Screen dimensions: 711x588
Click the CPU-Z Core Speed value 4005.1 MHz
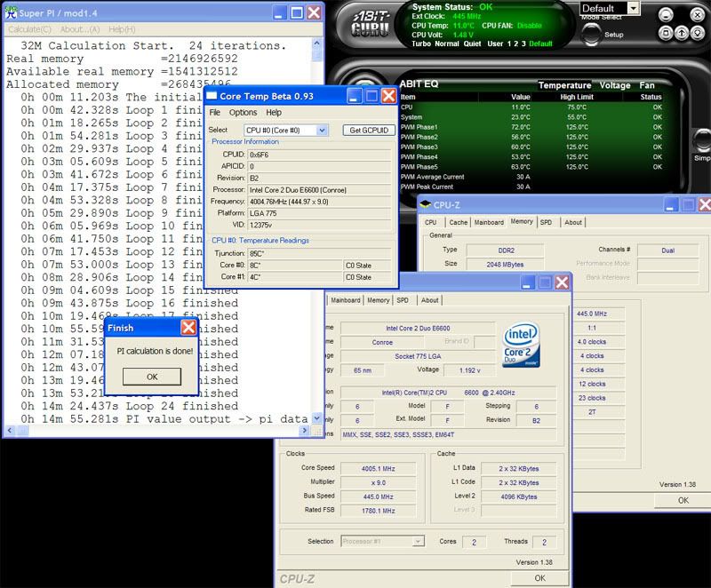[x=379, y=468]
